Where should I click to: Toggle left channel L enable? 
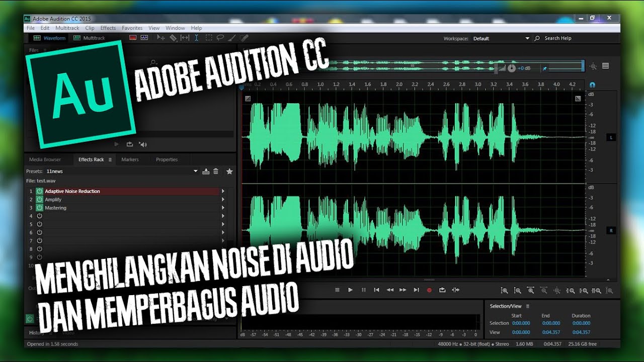click(611, 137)
